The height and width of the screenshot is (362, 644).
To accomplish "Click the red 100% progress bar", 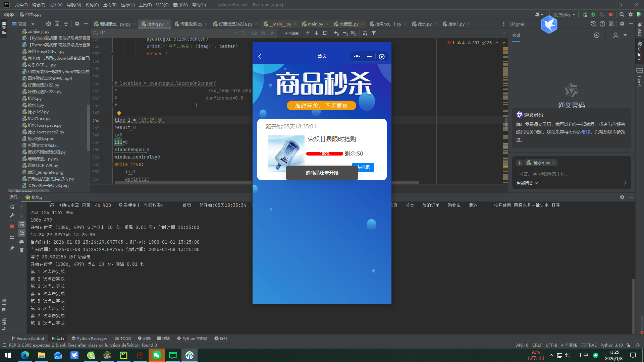I will tap(324, 154).
